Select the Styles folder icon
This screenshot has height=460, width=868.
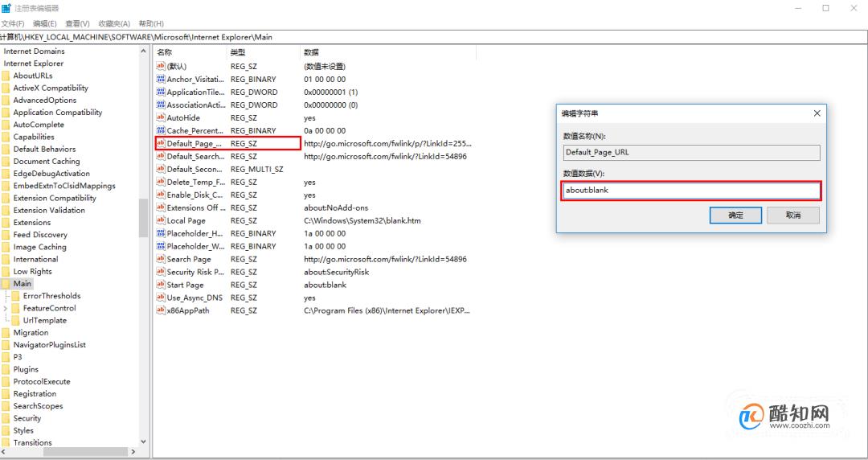tap(6, 430)
